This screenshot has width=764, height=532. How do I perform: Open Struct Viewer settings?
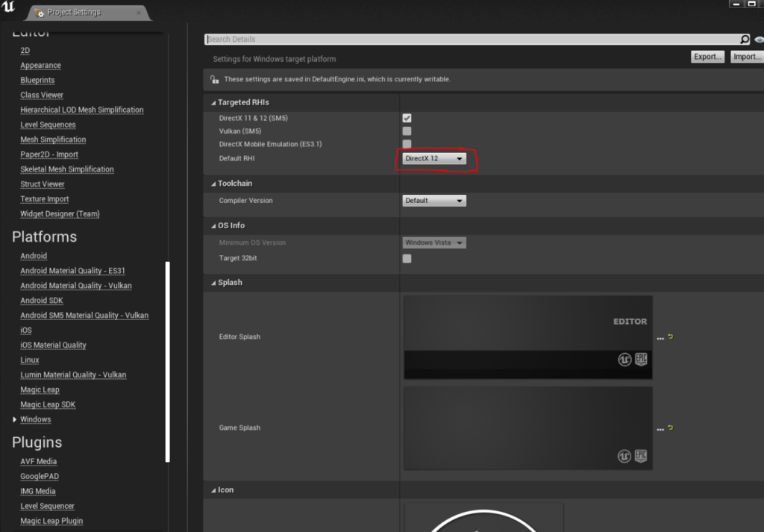[43, 184]
